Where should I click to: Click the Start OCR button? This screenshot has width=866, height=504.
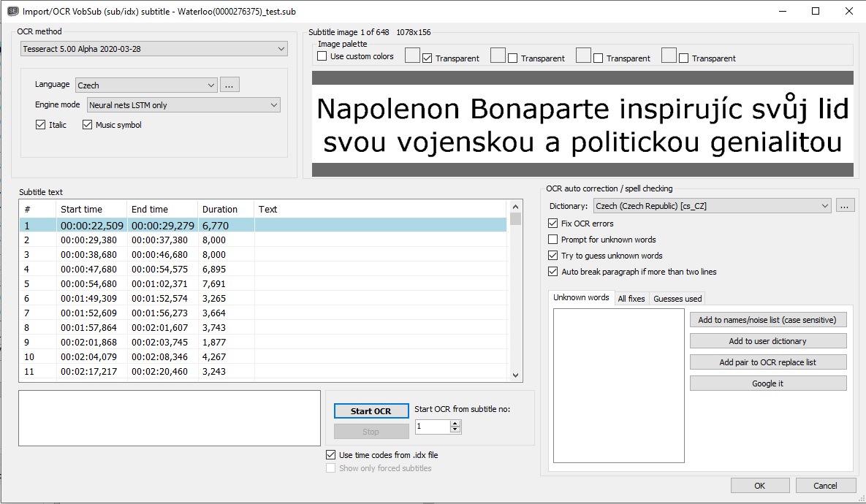[x=371, y=411]
